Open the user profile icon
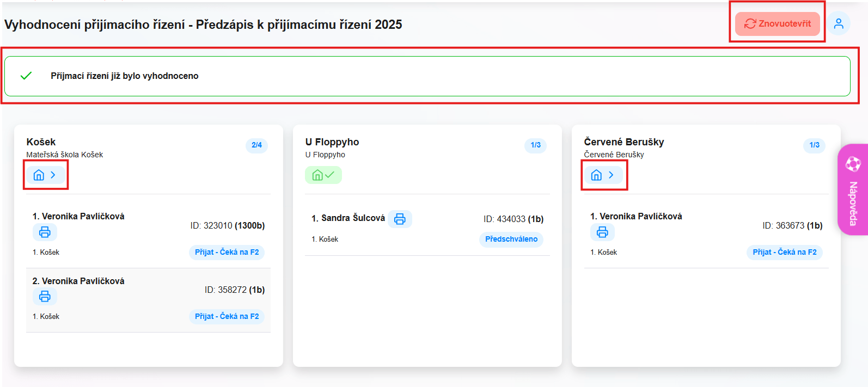The width and height of the screenshot is (868, 387). pyautogui.click(x=839, y=24)
